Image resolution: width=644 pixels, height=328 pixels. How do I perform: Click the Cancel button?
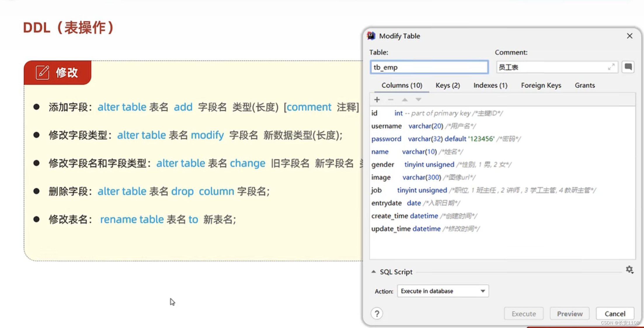(615, 314)
